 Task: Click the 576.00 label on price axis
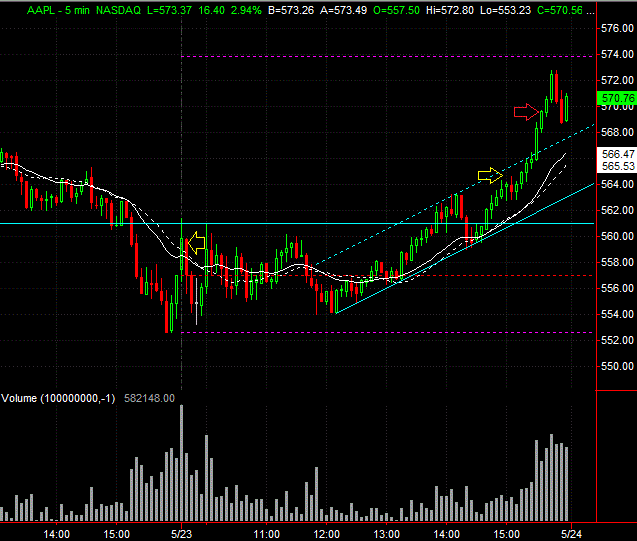[x=617, y=28]
